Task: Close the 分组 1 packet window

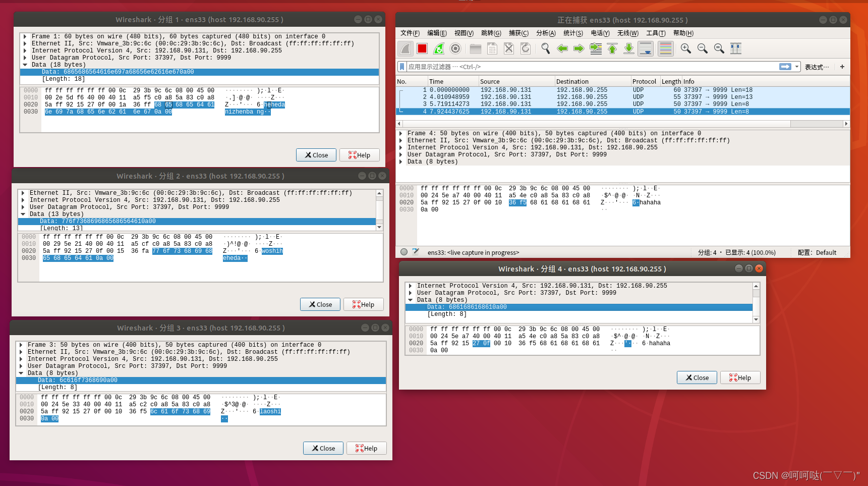Action: point(316,155)
